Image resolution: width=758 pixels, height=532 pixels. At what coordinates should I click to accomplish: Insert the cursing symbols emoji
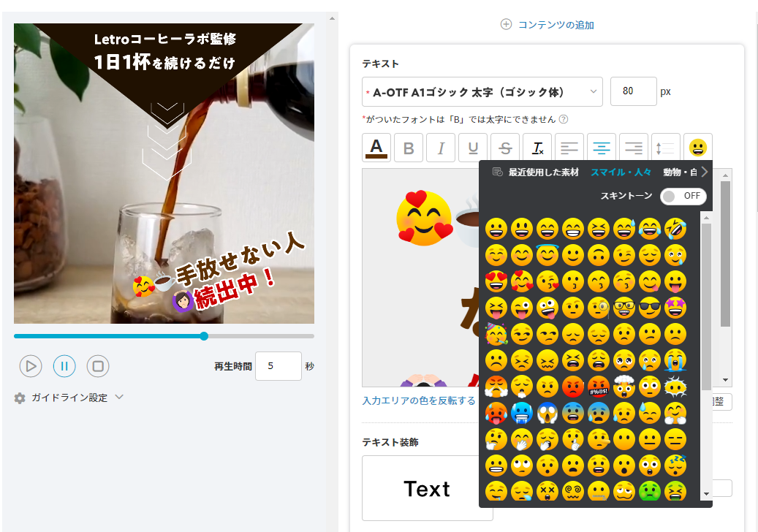[599, 387]
